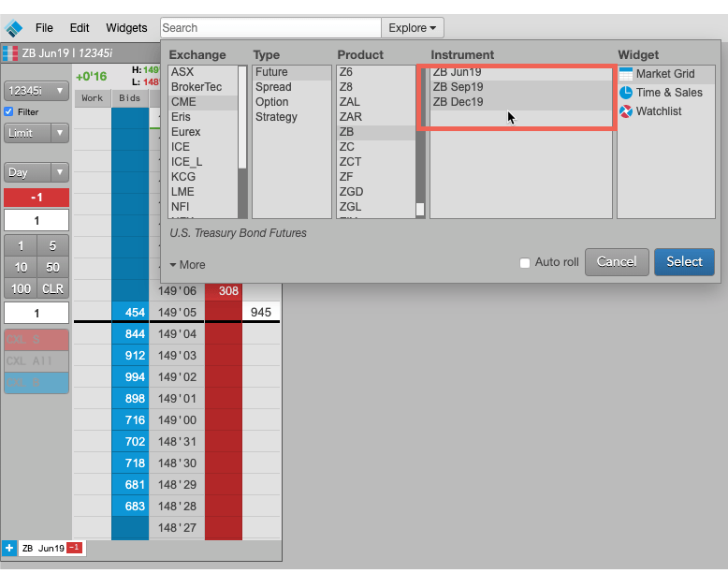Click the Exchange list scrollbar
728x588 pixels.
coord(242,141)
